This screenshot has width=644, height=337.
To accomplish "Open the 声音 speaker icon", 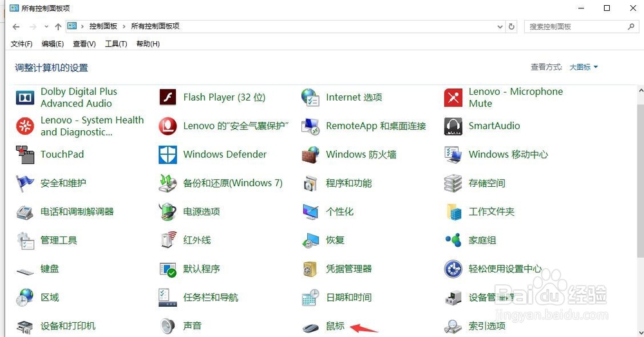I will (167, 326).
